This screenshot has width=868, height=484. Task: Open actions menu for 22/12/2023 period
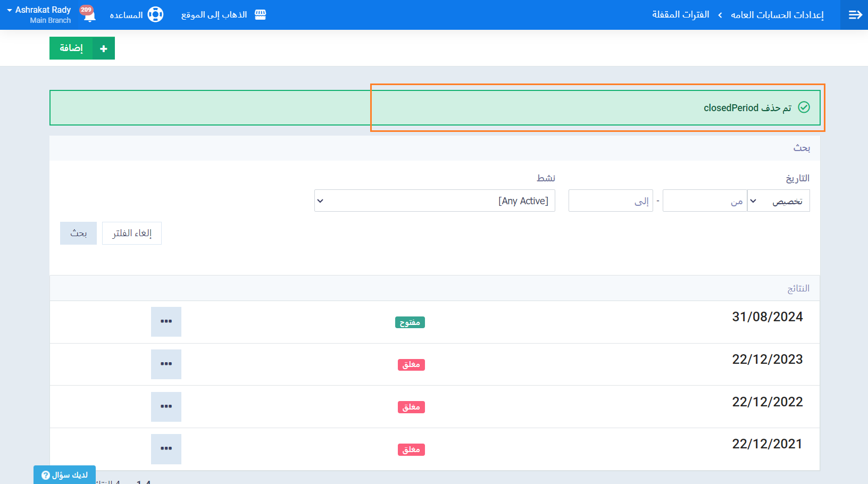pos(166,364)
